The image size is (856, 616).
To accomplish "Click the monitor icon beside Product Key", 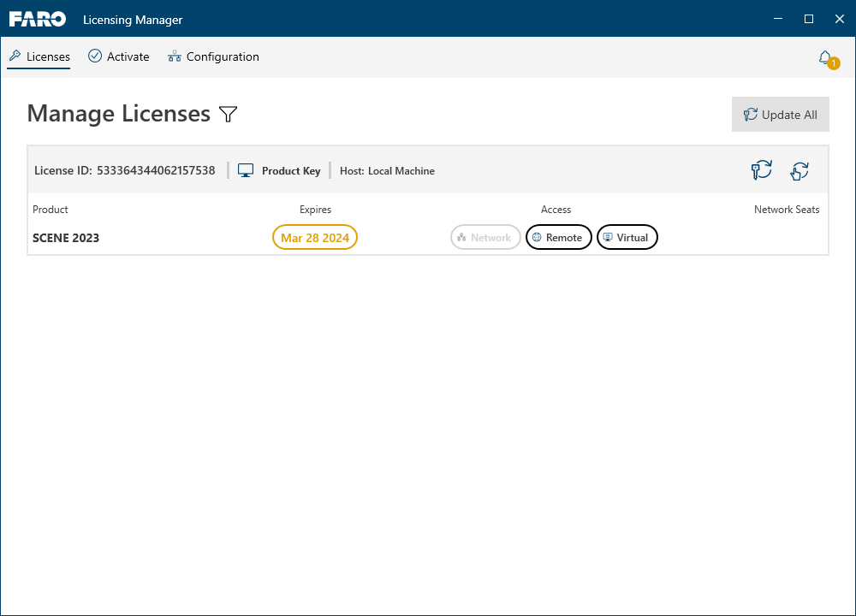I will click(246, 171).
